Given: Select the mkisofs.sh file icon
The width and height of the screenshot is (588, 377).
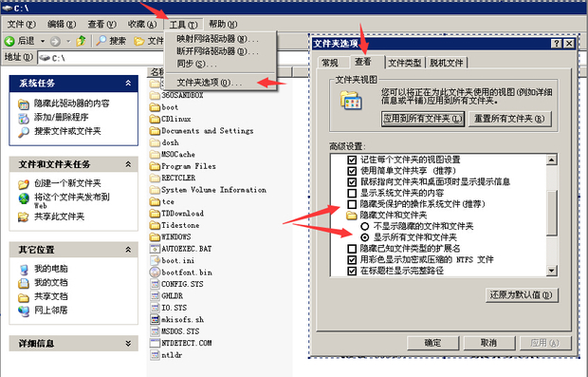Looking at the screenshot, I should click(x=155, y=320).
